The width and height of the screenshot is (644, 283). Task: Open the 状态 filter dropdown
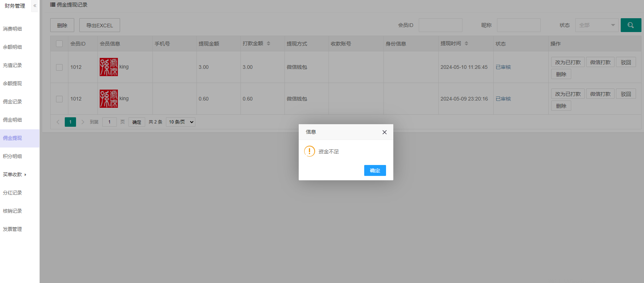[597, 25]
